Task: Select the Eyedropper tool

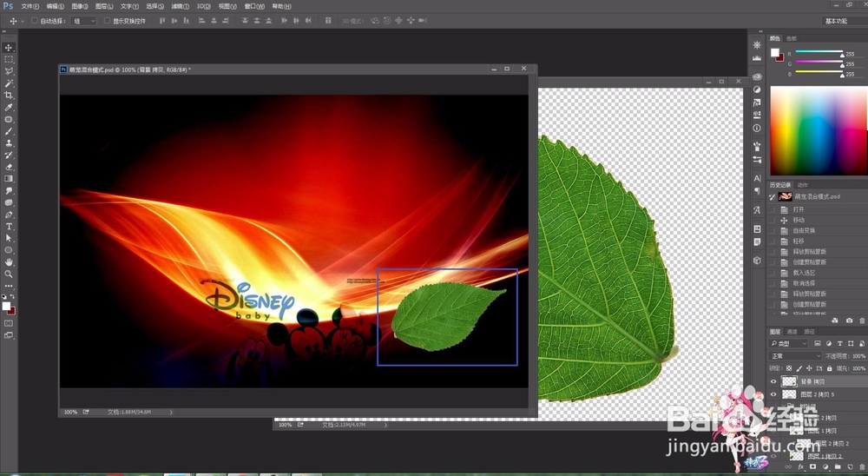Action: 9,107
